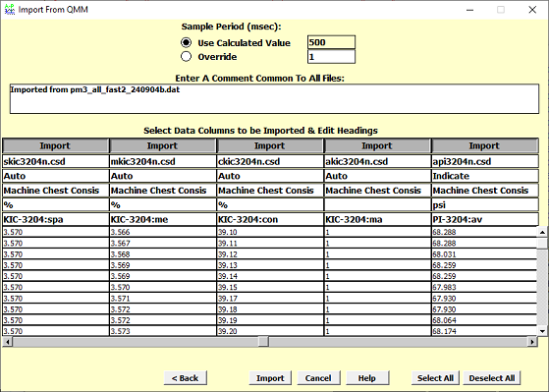The height and width of the screenshot is (392, 549).
Task: Click the horizontal scrollbar right arrow
Action: [x=532, y=341]
